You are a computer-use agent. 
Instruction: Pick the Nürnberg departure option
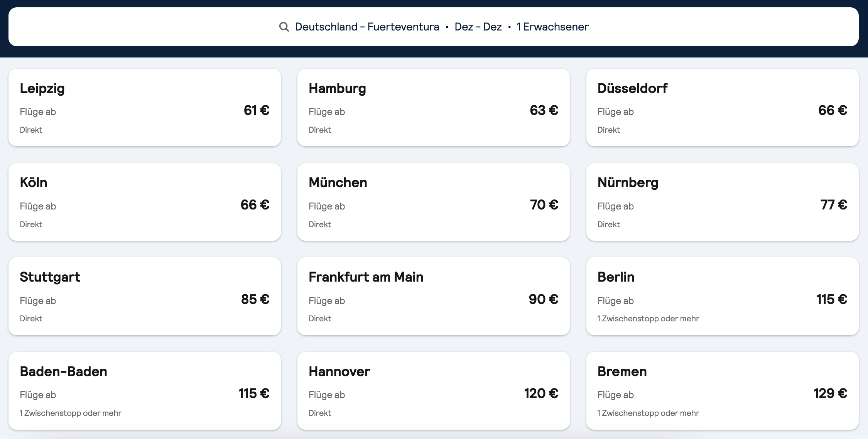(722, 202)
